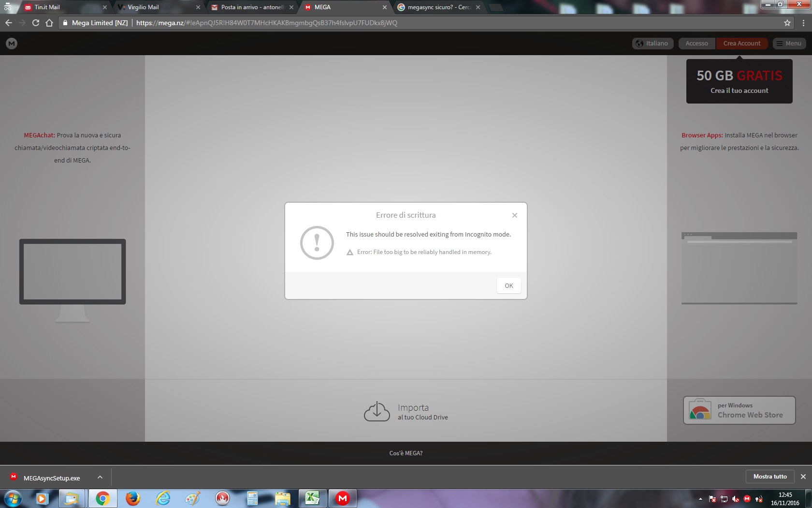Click the MEGA logo in the site header
This screenshot has height=508, width=812.
point(12,44)
